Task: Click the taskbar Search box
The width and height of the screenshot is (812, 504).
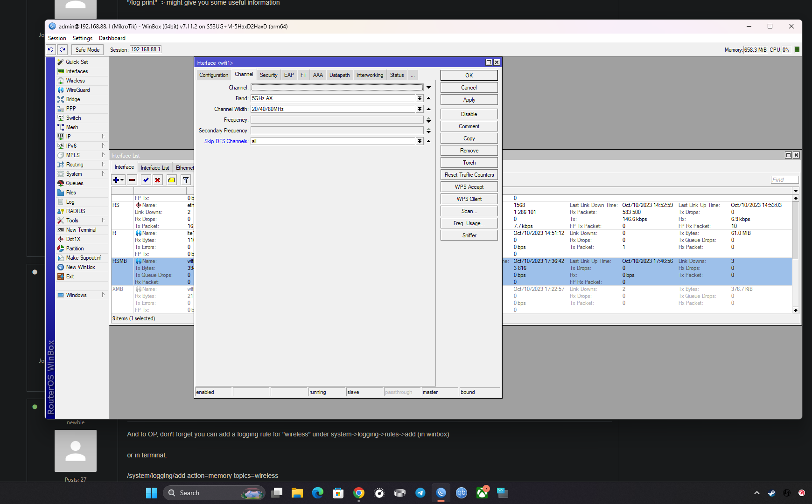Action: tap(214, 493)
